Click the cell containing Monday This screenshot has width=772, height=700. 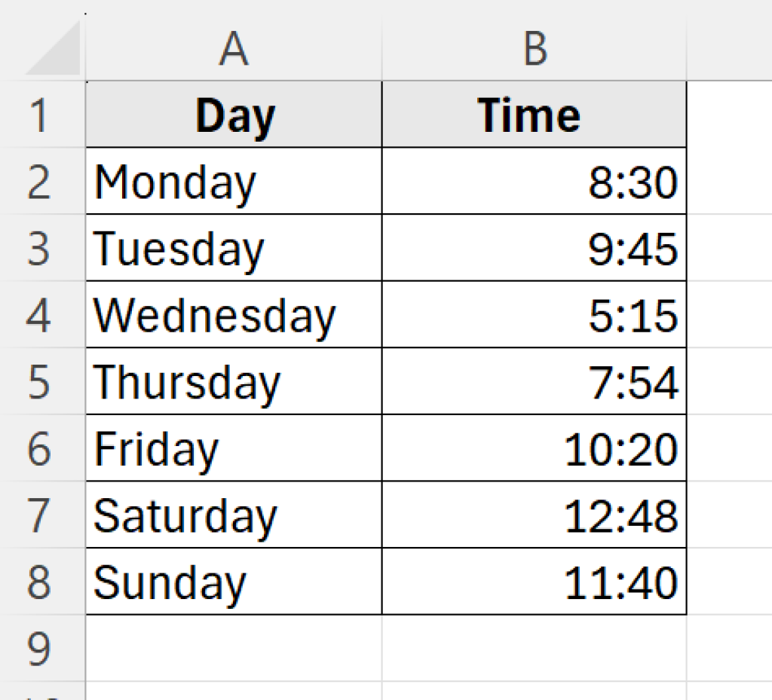tap(234, 181)
